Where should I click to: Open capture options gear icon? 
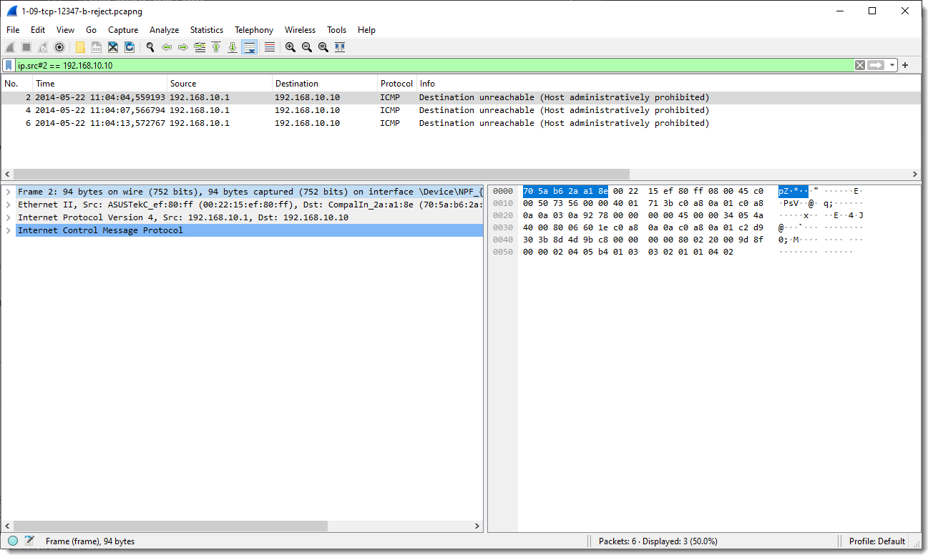click(59, 47)
